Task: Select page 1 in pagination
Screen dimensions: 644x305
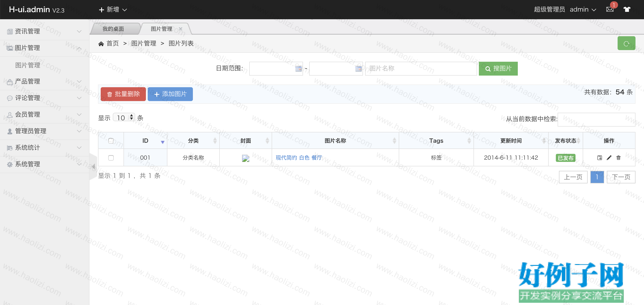Action: click(597, 177)
